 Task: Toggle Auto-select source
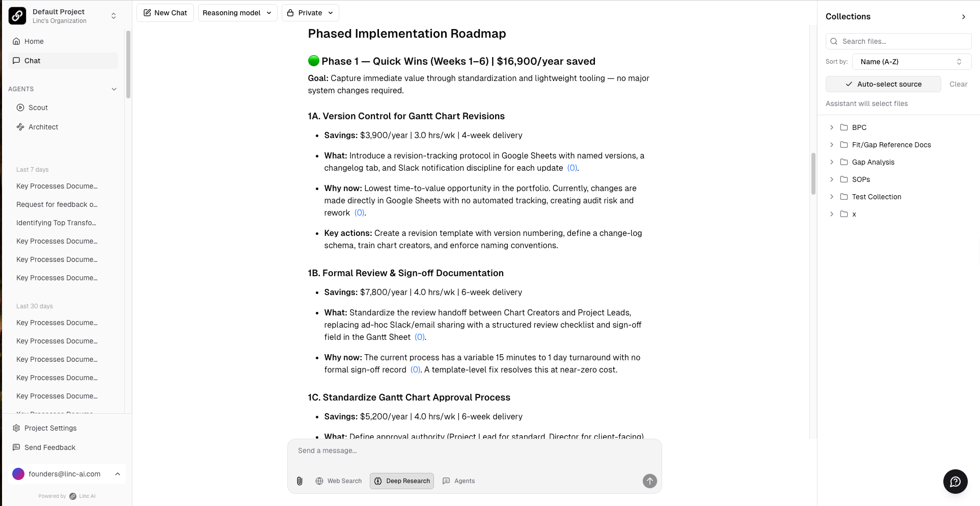(x=883, y=84)
